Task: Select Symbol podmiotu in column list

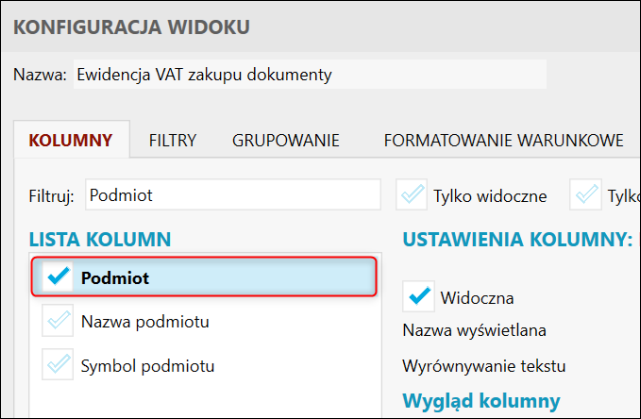Action: pyautogui.click(x=147, y=364)
